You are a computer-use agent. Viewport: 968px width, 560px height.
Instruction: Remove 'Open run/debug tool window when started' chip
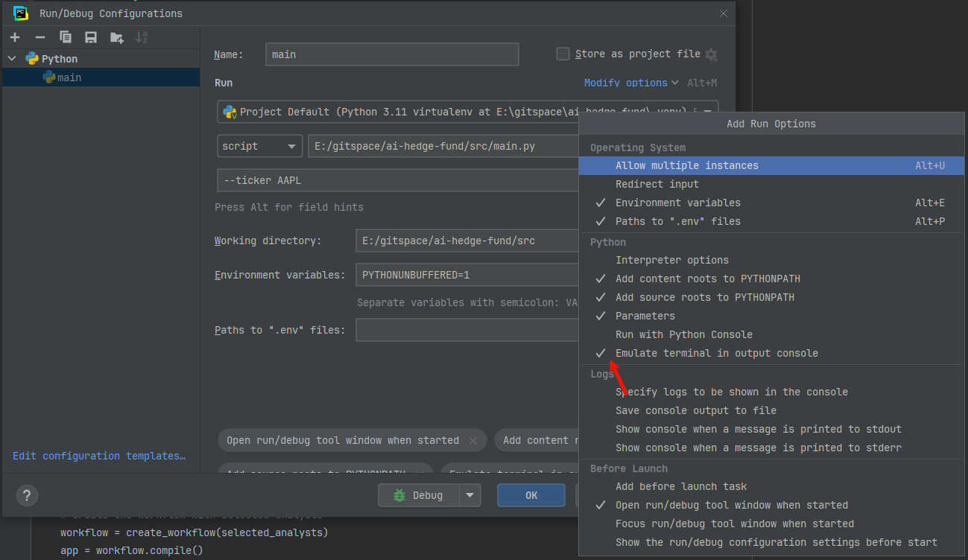pos(472,441)
